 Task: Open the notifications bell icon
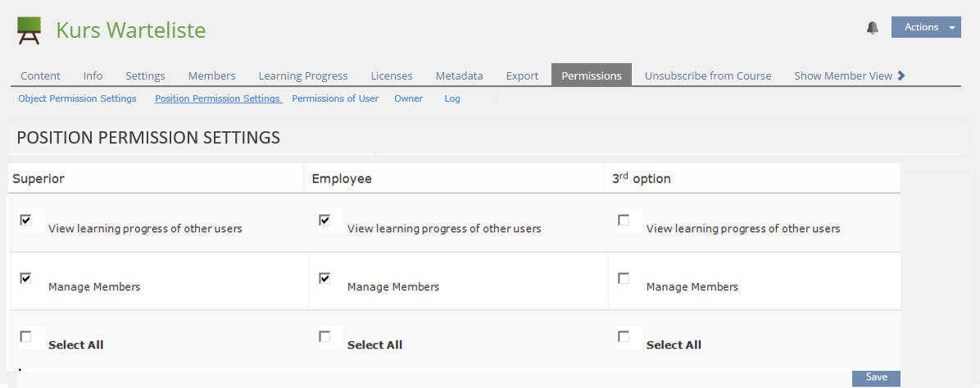point(873,28)
